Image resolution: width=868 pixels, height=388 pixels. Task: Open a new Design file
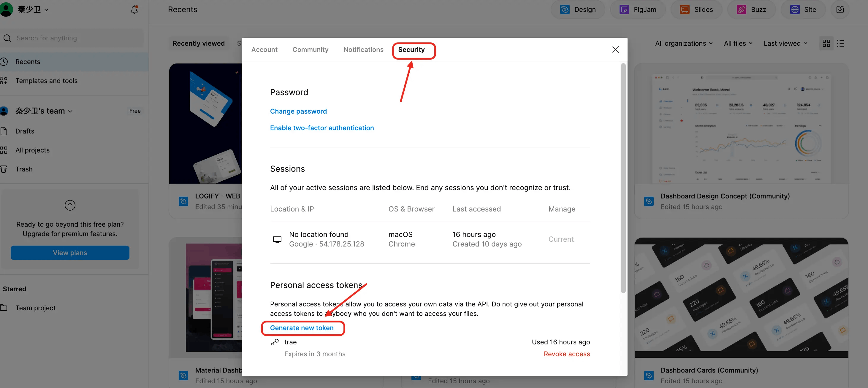pos(578,9)
